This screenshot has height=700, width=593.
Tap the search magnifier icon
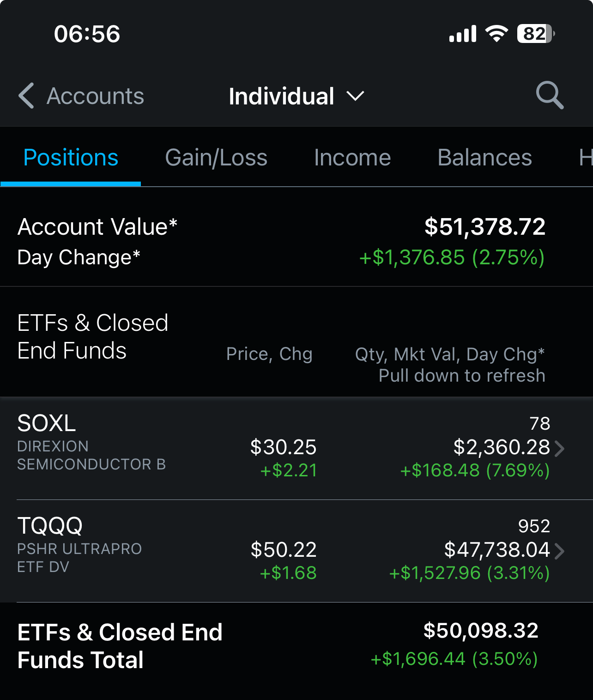(550, 96)
